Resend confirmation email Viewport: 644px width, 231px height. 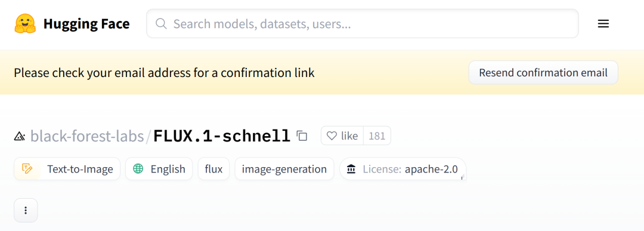pyautogui.click(x=543, y=73)
